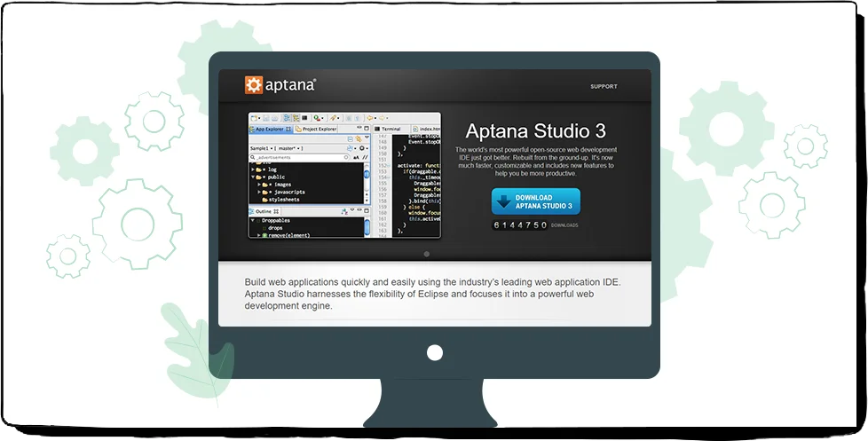Click the back navigation arrow in IDE toolbar
Screen dimensions: 868x441
pyautogui.click(x=370, y=118)
